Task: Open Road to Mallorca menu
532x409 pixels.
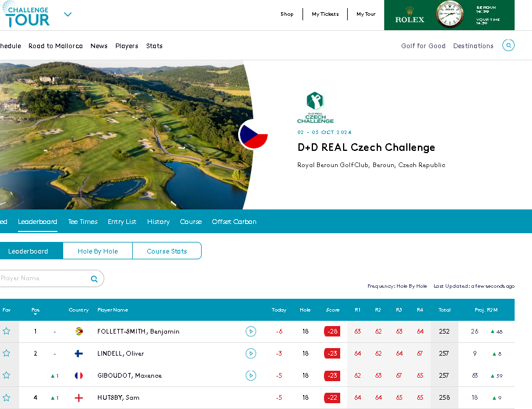Action: (55, 46)
